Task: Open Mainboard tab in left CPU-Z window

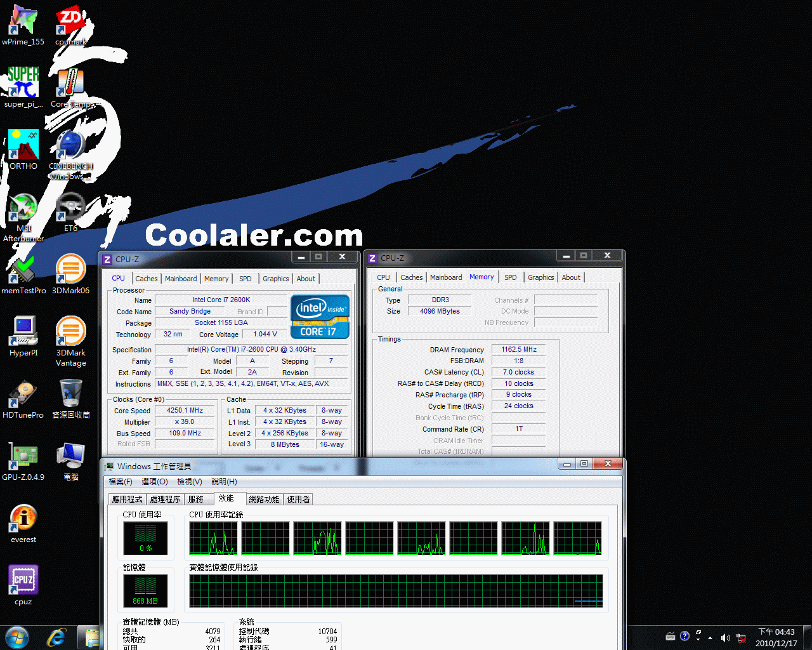Action: click(x=181, y=279)
